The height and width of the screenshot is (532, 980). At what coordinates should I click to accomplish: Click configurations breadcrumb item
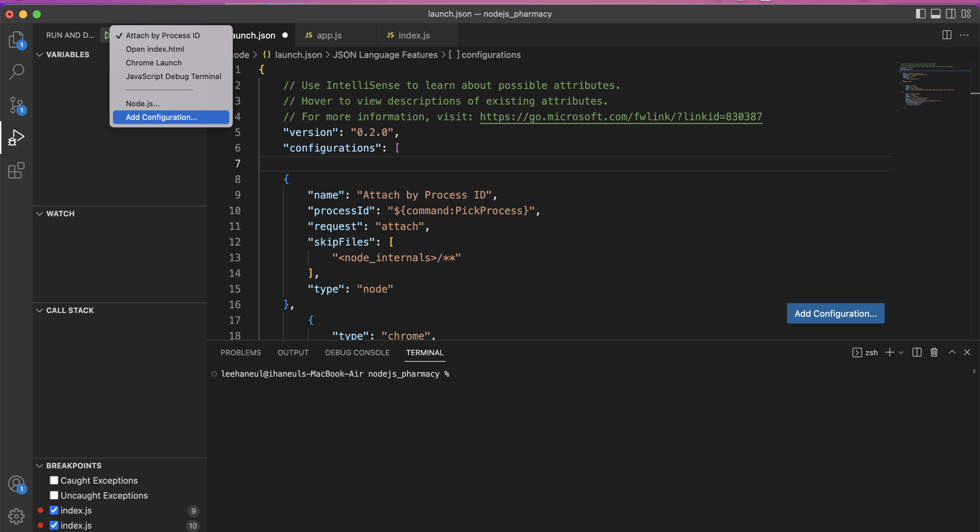click(x=491, y=54)
